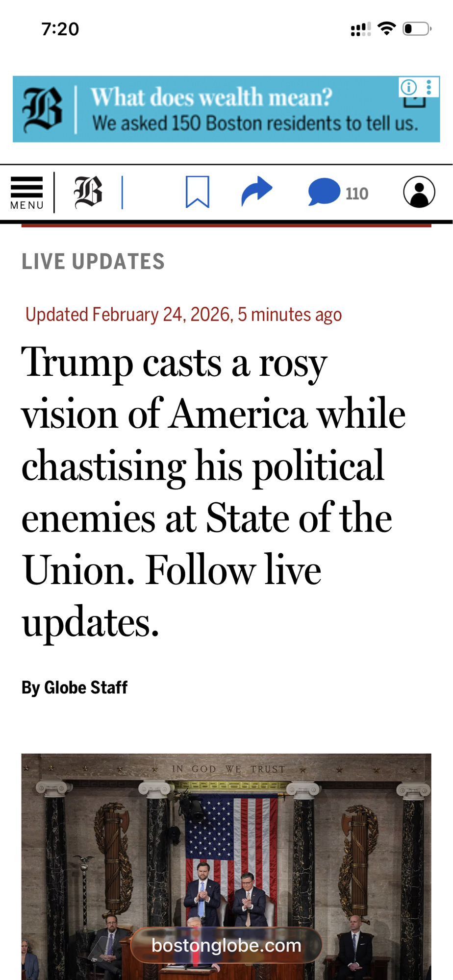Open the hamburger MENU
The width and height of the screenshot is (453, 980).
[27, 193]
